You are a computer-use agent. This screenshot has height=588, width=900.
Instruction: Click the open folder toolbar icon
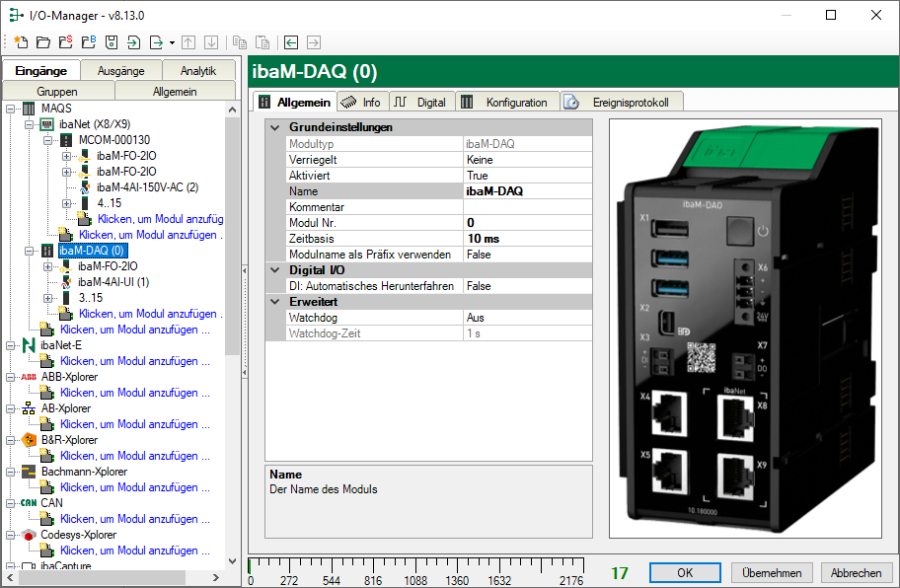(42, 42)
